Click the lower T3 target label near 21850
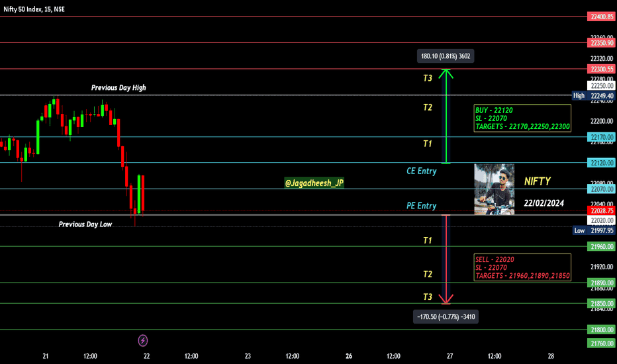This screenshot has height=364, width=617. pyautogui.click(x=428, y=296)
